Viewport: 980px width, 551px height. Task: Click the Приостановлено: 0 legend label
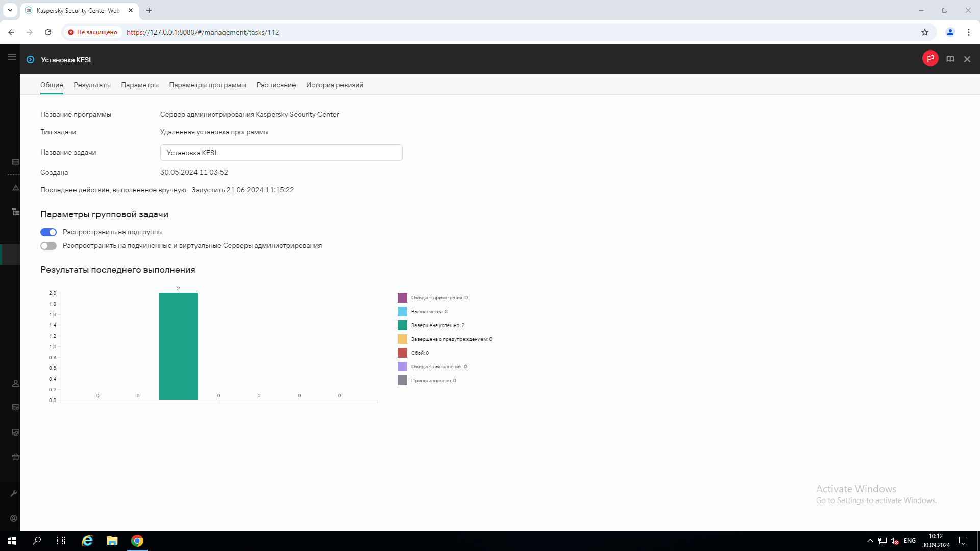434,381
